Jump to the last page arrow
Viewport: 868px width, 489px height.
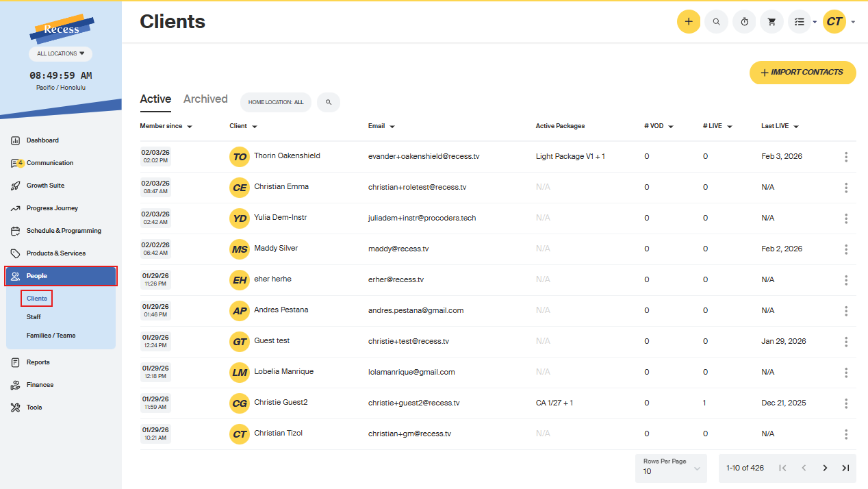pos(845,468)
